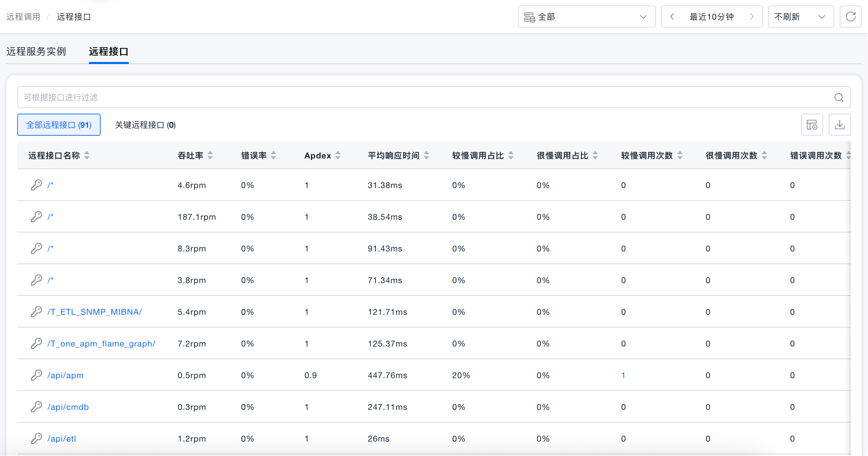
Task: Open 远程调用 breadcrumb link
Action: tap(23, 17)
